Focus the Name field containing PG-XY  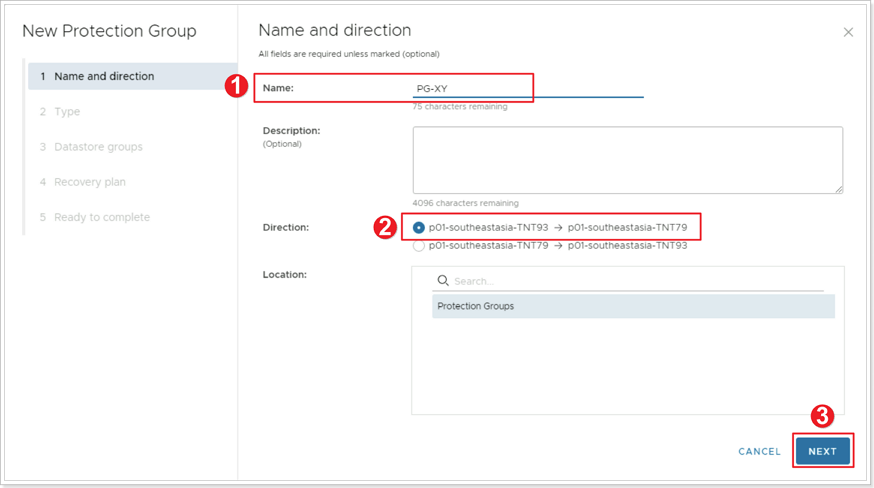528,89
